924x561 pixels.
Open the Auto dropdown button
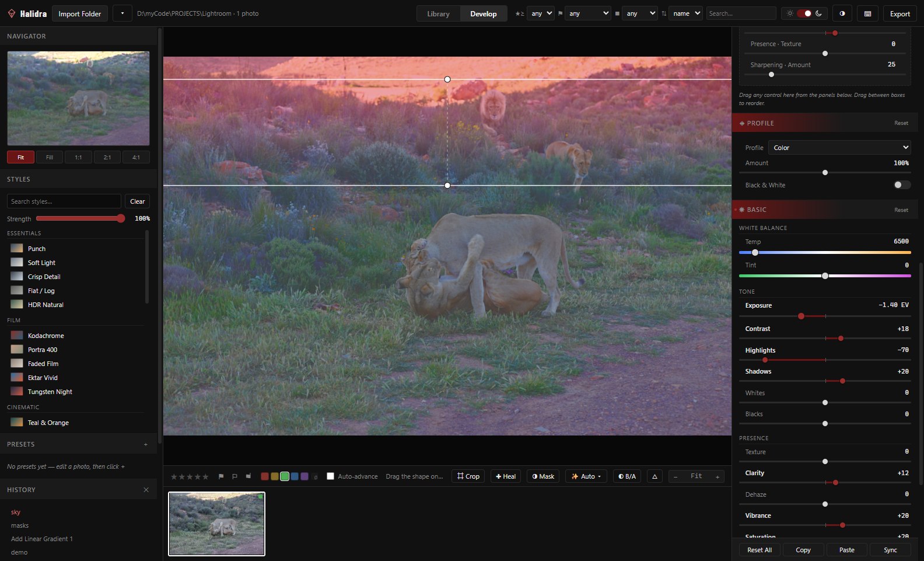586,476
